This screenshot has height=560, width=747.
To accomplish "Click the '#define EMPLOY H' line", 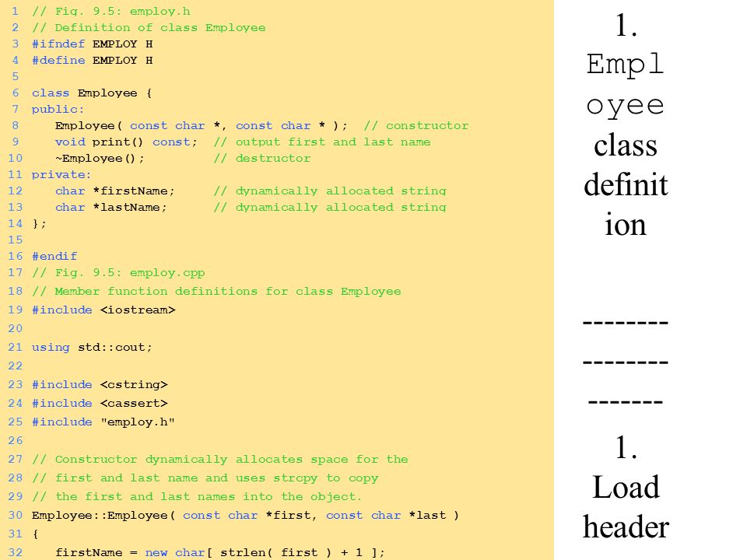I will (x=93, y=60).
